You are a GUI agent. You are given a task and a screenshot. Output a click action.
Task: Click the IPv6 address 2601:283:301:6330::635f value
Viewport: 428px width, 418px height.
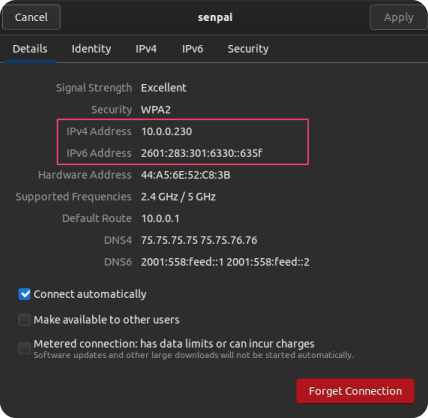tap(202, 153)
